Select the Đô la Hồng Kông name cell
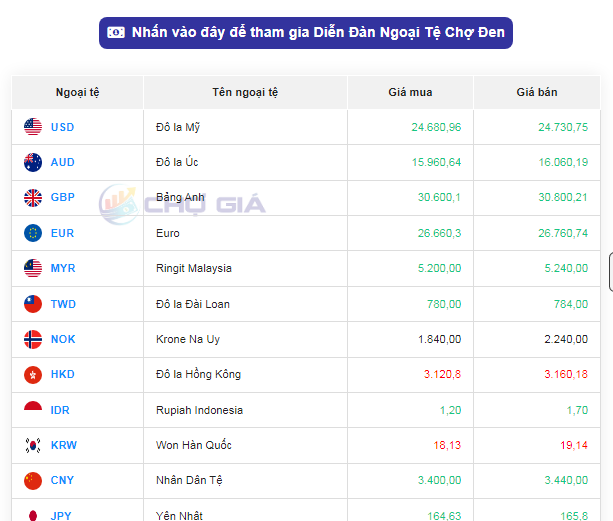The width and height of the screenshot is (613, 521). point(245,374)
